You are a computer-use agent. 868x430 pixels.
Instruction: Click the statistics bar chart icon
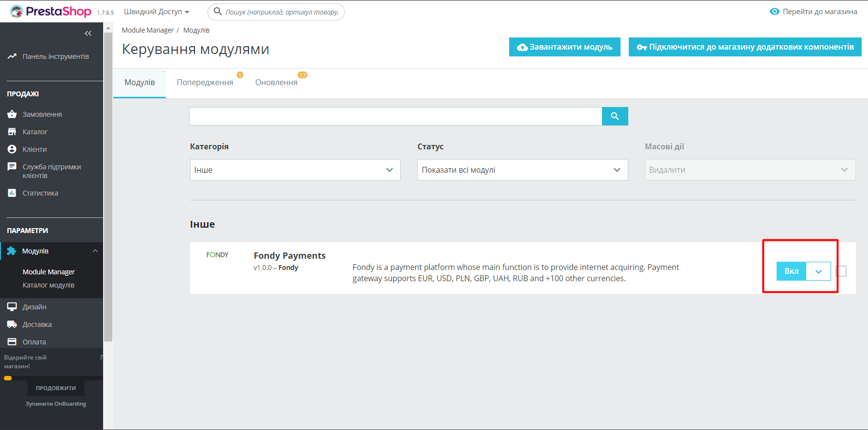pos(12,193)
